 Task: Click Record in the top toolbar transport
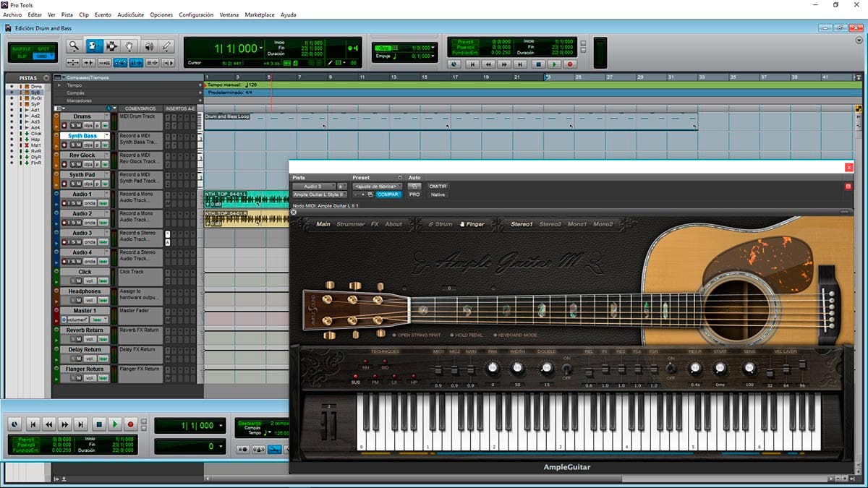[x=570, y=64]
